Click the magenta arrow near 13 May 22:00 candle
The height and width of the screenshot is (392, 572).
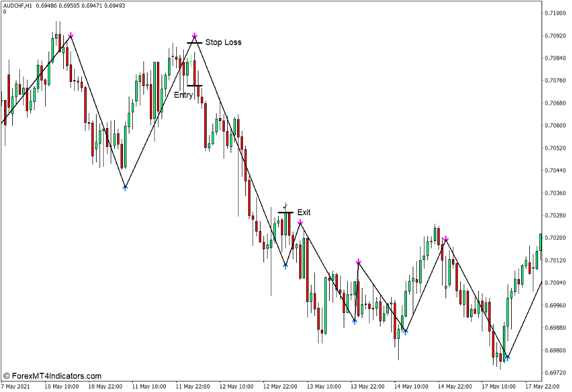[x=358, y=262]
